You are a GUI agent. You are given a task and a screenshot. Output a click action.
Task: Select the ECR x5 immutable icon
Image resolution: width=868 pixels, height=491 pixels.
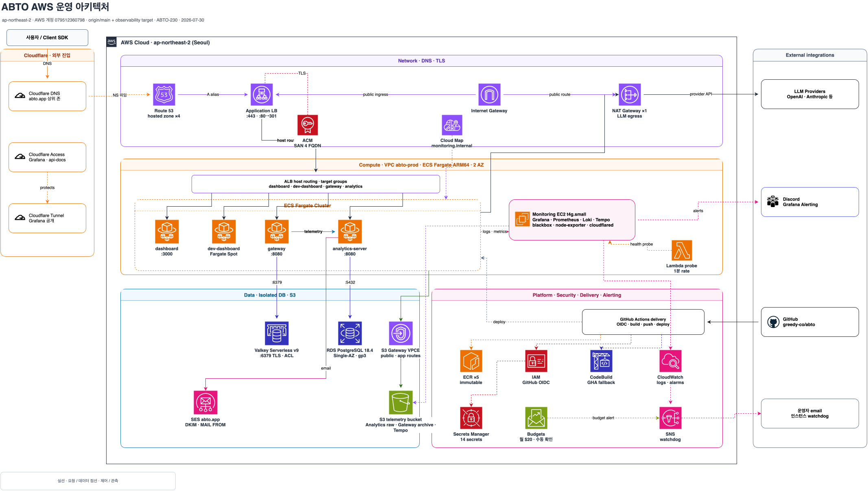click(471, 361)
